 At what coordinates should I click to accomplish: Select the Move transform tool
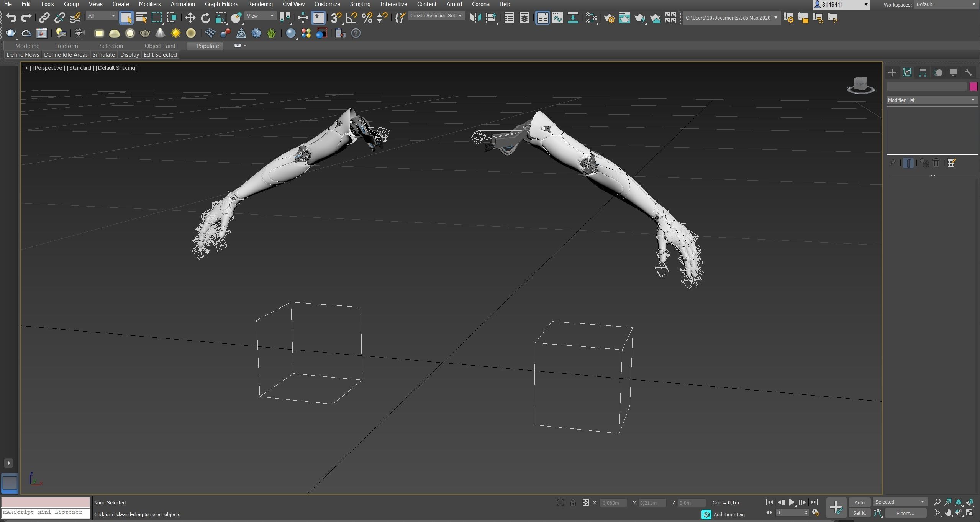pyautogui.click(x=190, y=18)
